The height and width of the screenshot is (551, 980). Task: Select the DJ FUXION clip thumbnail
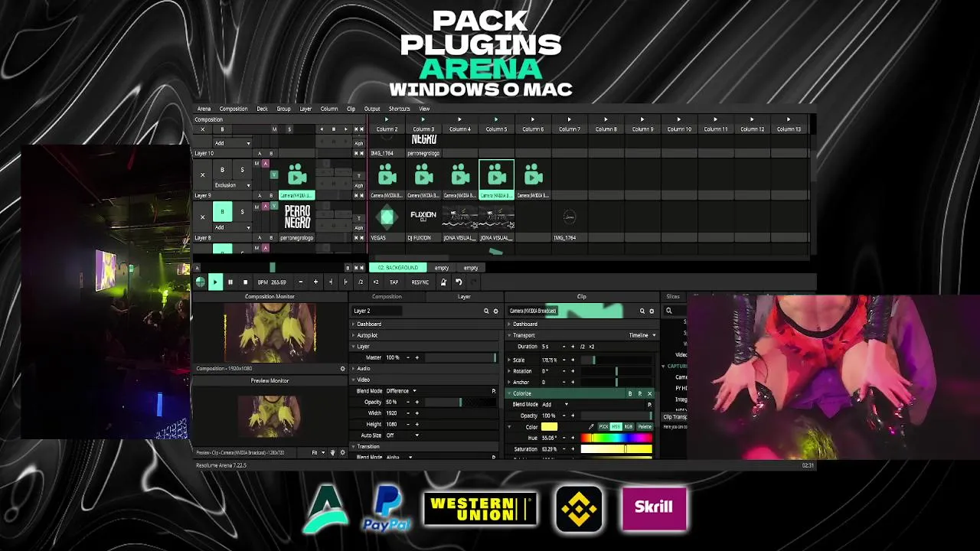pos(423,217)
